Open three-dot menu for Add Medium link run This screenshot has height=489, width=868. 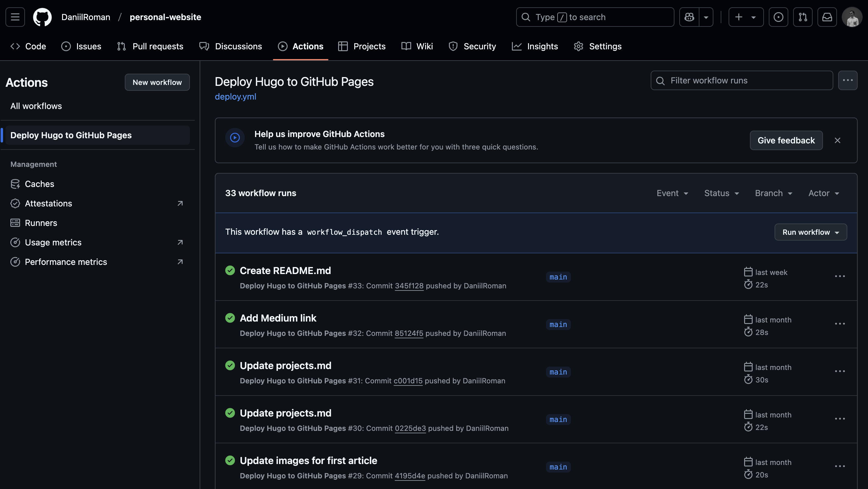(840, 324)
